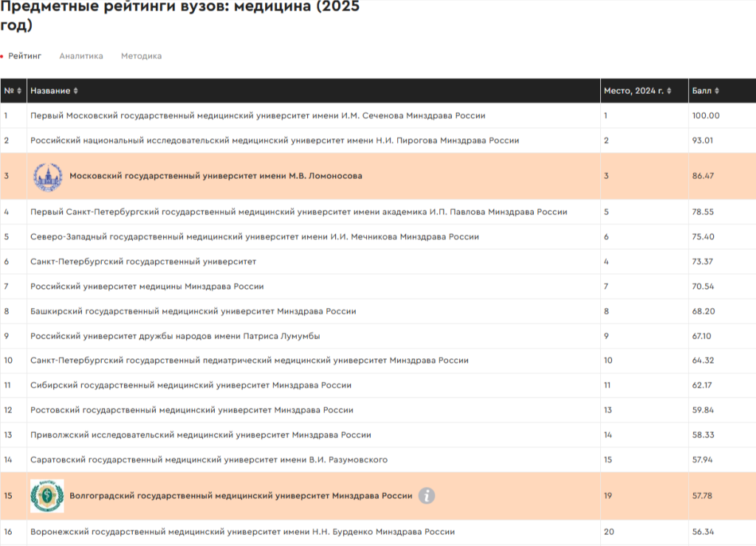Open Санкт-Петербургский государственный университет entry
The image size is (756, 546).
143,262
